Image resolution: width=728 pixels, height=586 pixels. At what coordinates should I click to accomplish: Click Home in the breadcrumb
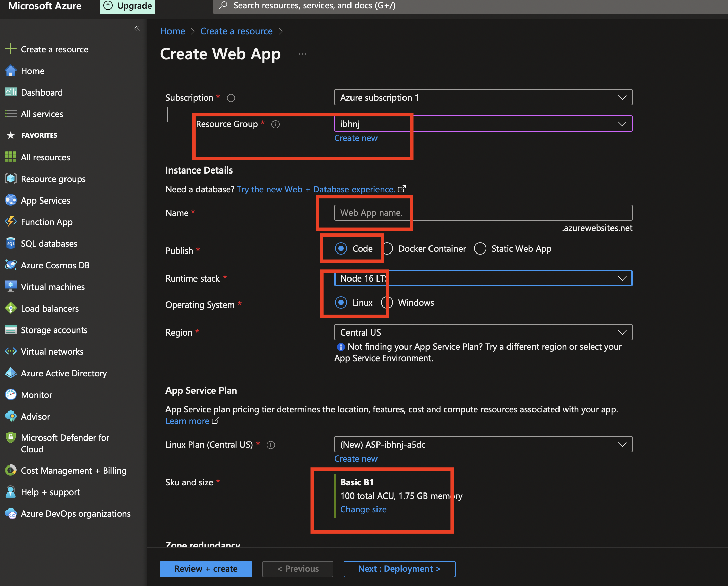[x=173, y=31]
